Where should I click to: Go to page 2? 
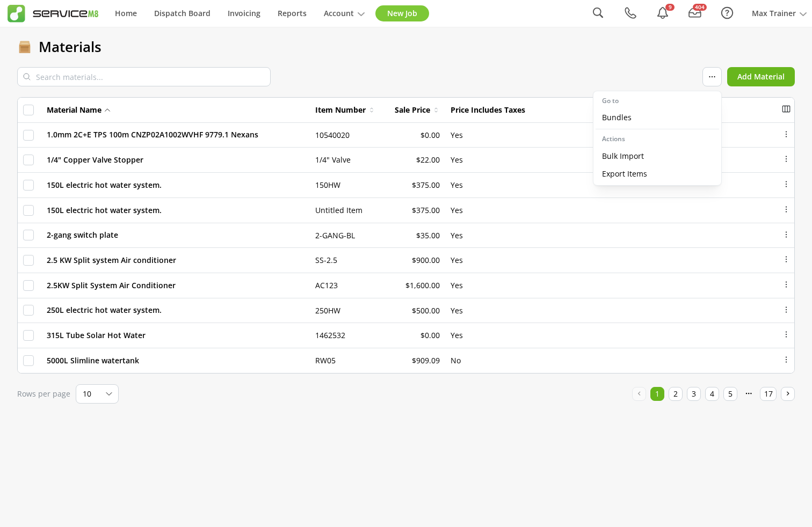pyautogui.click(x=676, y=394)
